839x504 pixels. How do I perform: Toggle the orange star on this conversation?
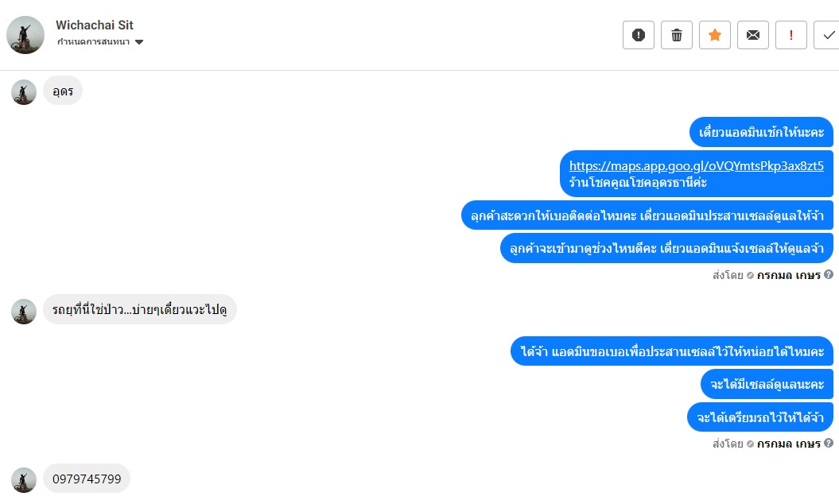coord(714,35)
